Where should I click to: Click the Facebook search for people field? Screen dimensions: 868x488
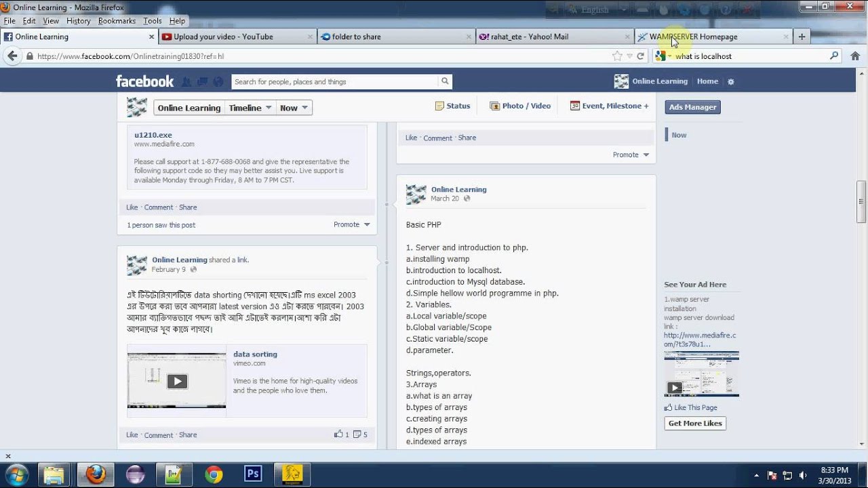tap(335, 81)
